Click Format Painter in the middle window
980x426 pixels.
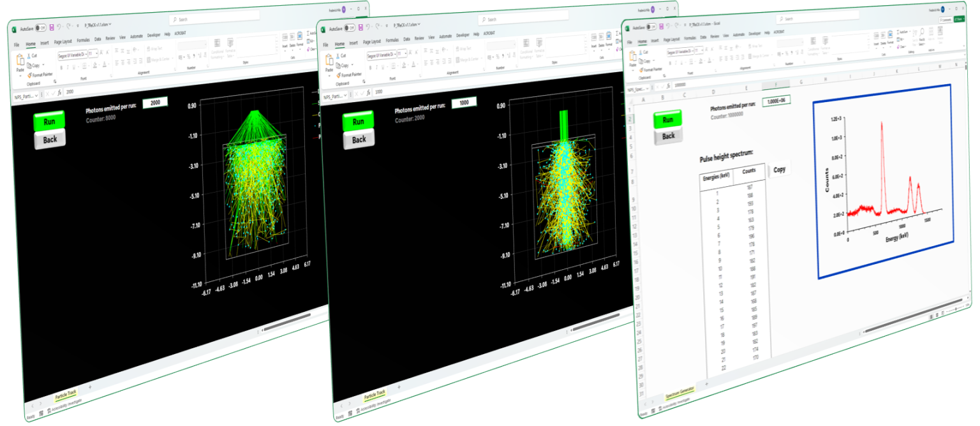point(350,75)
